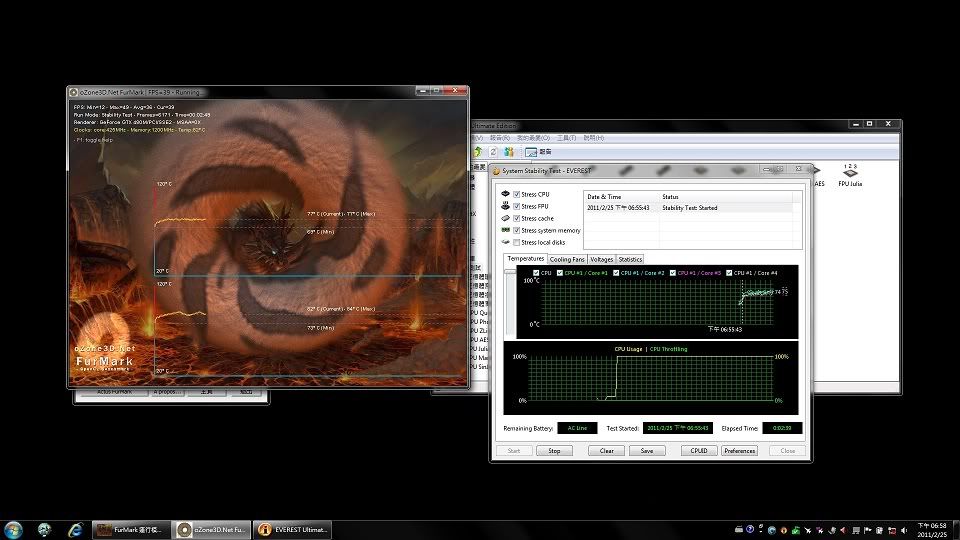Switch to FurMark launcher taskbar button

point(132,530)
